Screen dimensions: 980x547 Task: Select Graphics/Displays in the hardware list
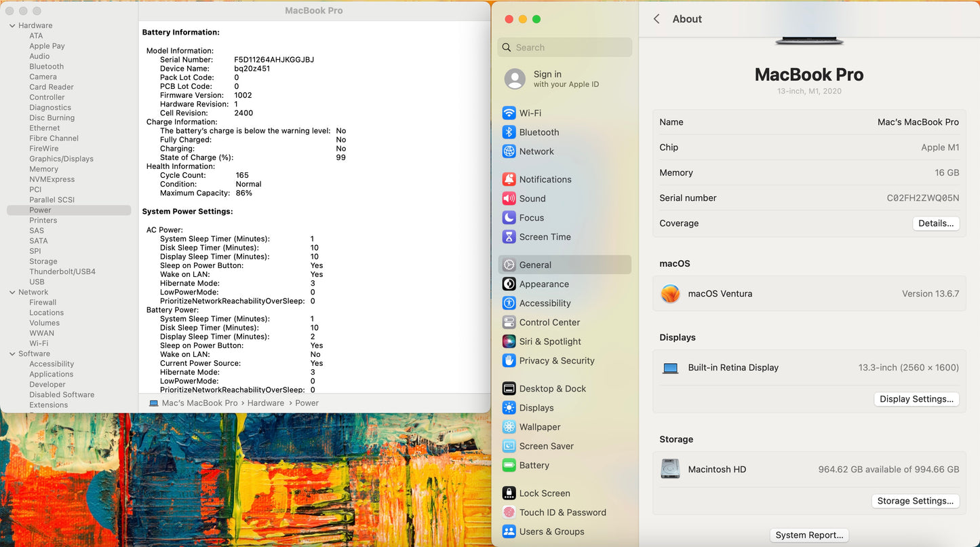tap(61, 159)
